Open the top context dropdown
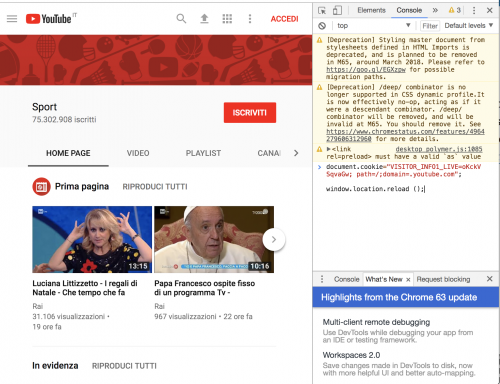This screenshot has height=384, width=500. click(x=373, y=26)
